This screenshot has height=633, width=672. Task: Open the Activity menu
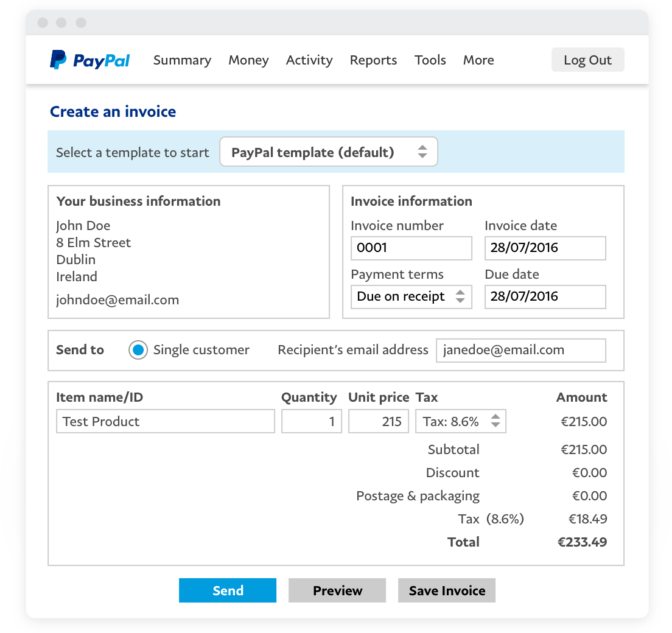309,60
